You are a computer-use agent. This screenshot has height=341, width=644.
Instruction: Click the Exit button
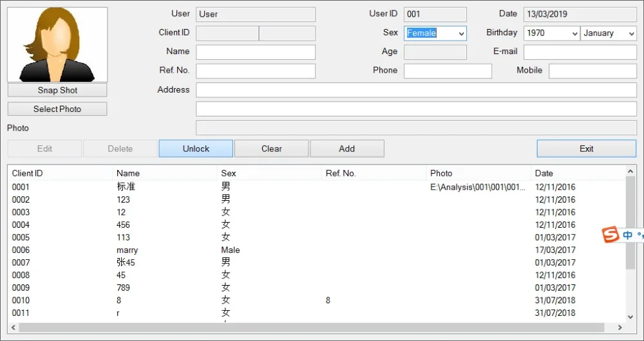pos(587,149)
